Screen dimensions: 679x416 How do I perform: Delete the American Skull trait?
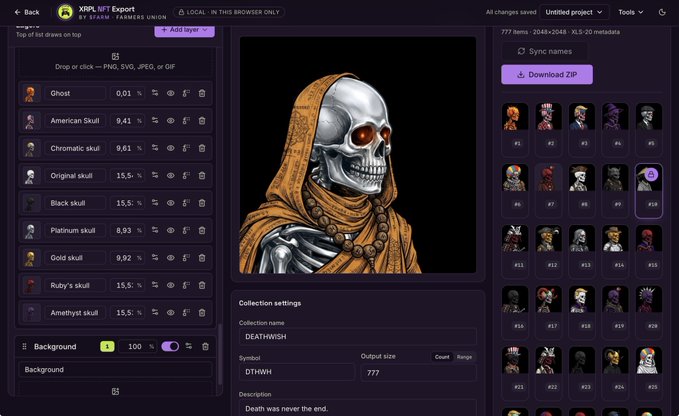pyautogui.click(x=202, y=121)
